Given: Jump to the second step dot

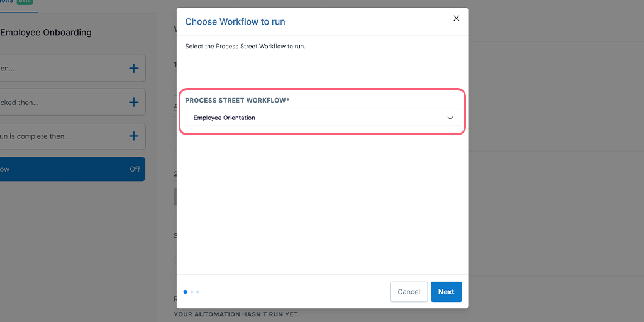Looking at the screenshot, I should (x=192, y=292).
